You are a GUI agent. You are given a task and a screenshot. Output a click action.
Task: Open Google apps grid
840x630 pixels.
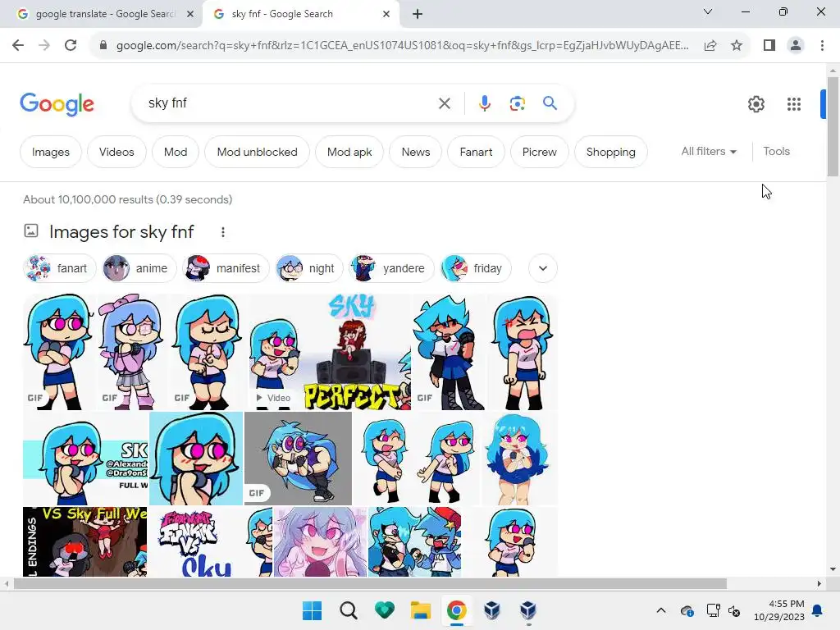(x=794, y=104)
